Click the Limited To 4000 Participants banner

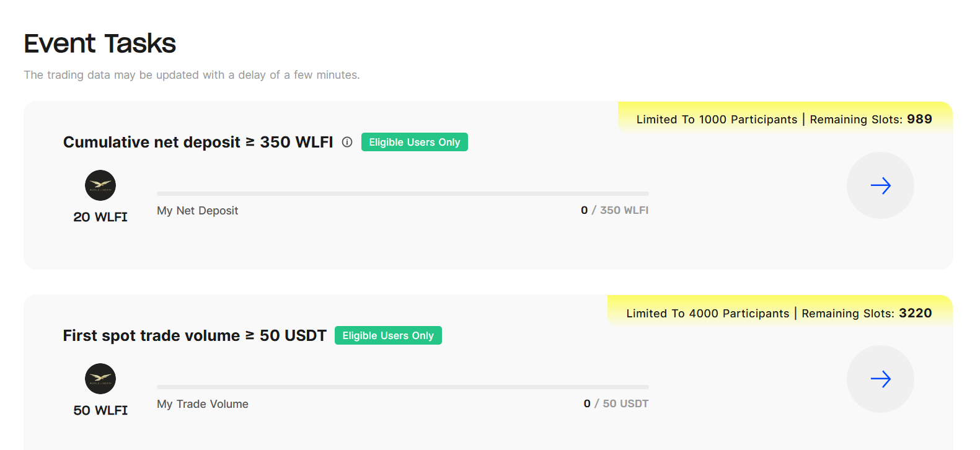click(x=779, y=313)
